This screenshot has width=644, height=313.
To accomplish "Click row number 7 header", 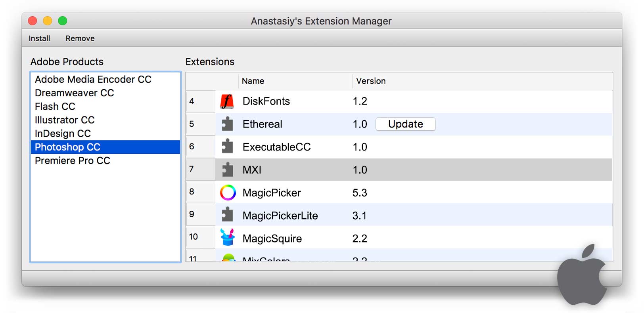I will [x=201, y=169].
